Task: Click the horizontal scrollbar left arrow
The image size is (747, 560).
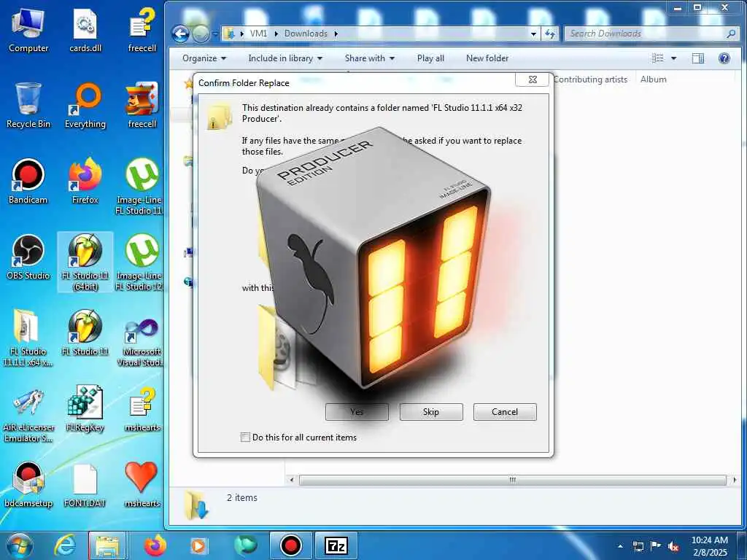Action: pyautogui.click(x=292, y=480)
